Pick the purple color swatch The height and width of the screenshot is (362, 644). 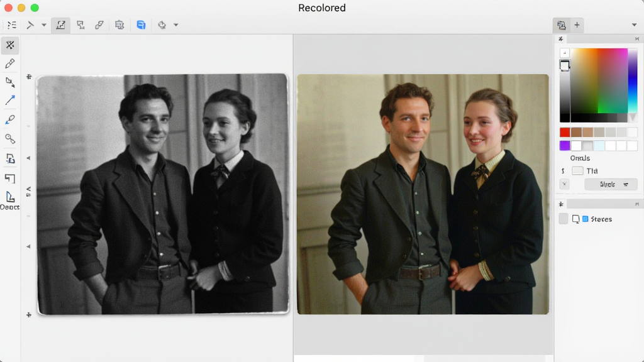click(x=565, y=145)
